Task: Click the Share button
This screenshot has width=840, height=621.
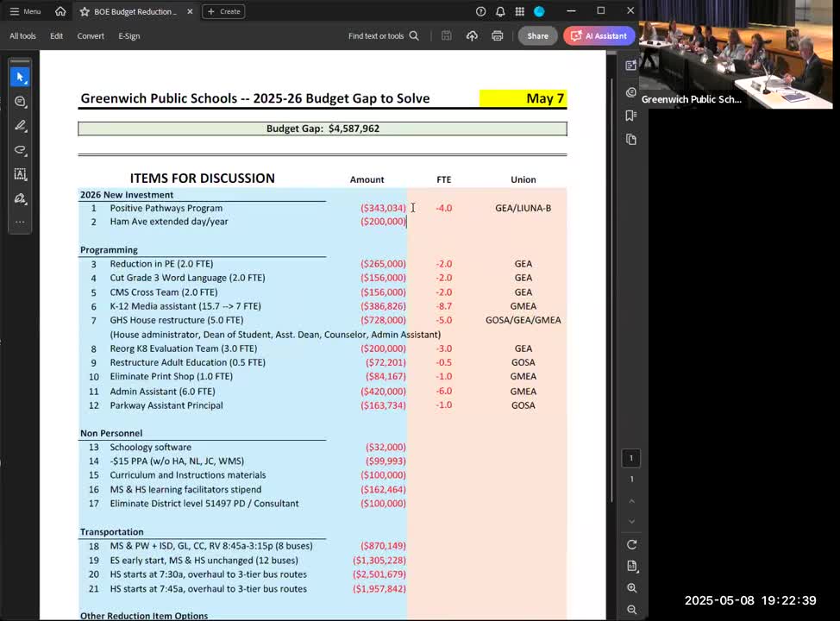Action: coord(537,36)
